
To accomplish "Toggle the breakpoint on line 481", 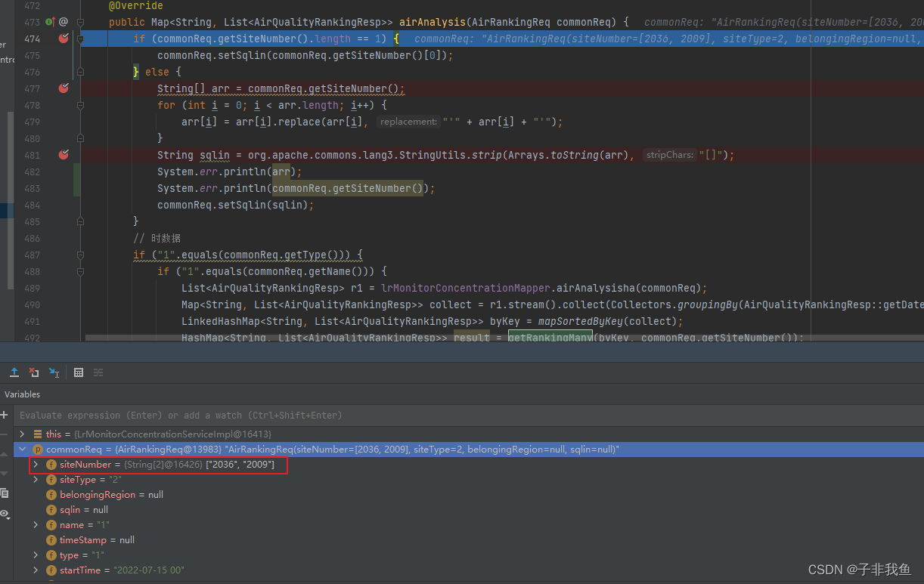I will pyautogui.click(x=64, y=155).
